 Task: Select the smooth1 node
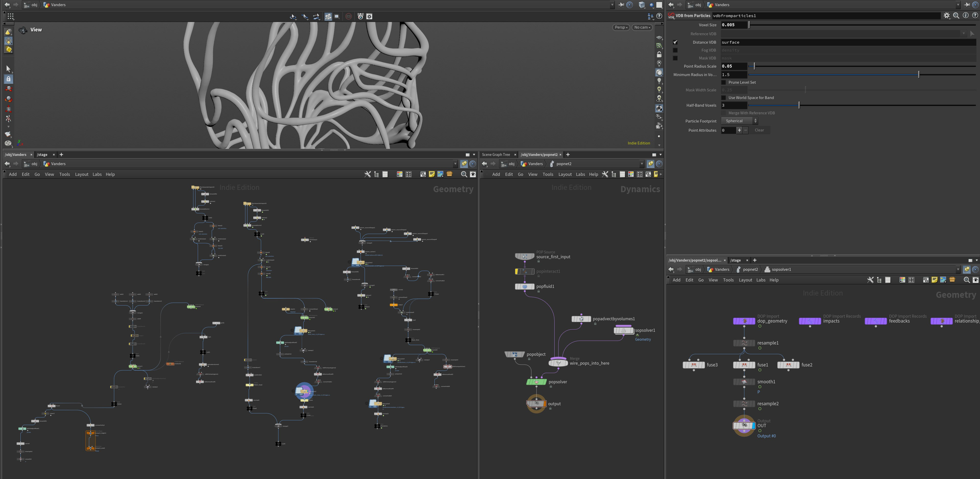tap(744, 382)
